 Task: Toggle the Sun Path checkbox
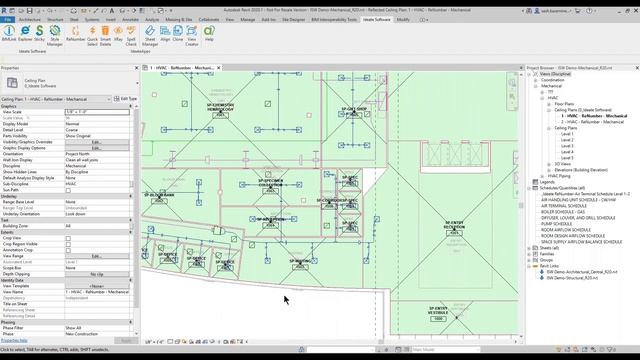pos(68,190)
